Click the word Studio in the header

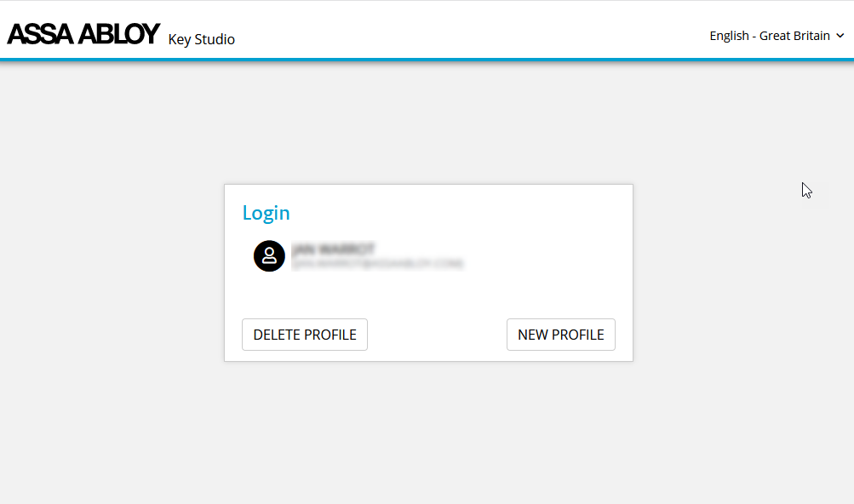pyautogui.click(x=215, y=39)
